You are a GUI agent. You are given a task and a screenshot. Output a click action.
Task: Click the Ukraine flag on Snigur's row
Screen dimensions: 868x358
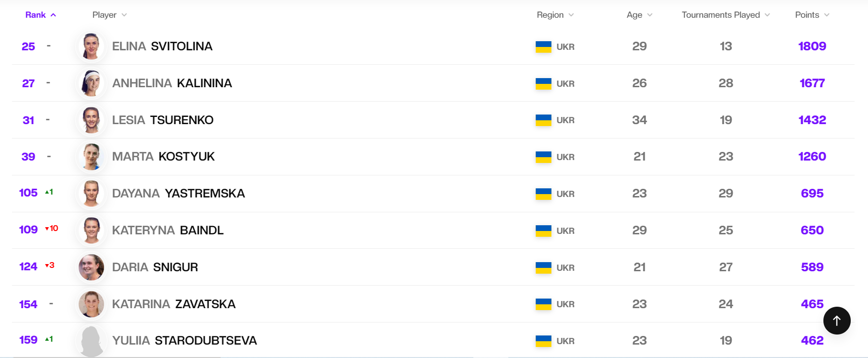[544, 267]
